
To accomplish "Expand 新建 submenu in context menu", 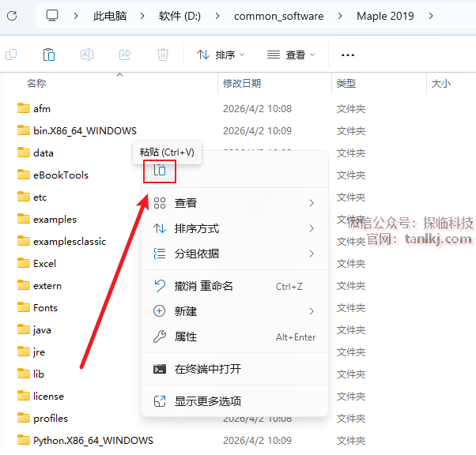I will click(234, 311).
